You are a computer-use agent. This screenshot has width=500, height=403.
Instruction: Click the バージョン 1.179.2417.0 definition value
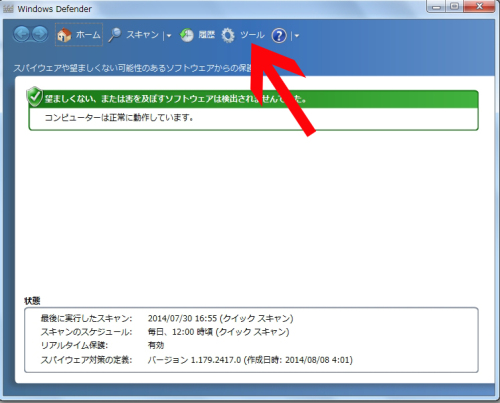(x=194, y=360)
